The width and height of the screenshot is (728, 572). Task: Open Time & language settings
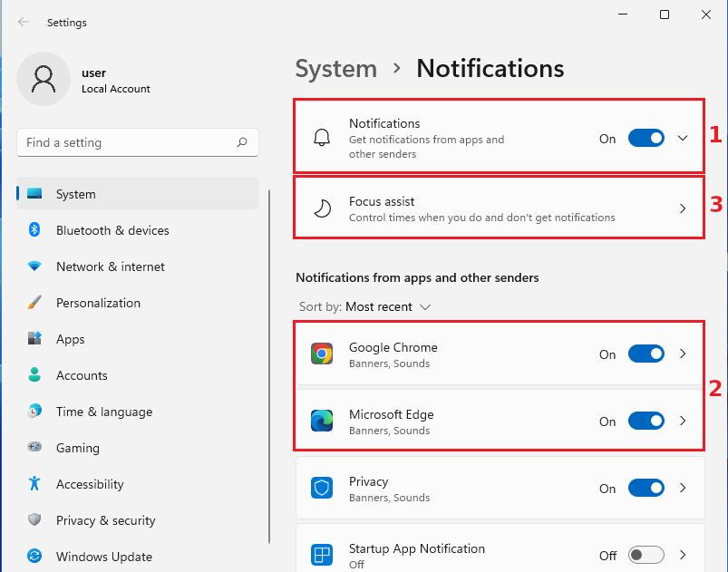[138, 411]
